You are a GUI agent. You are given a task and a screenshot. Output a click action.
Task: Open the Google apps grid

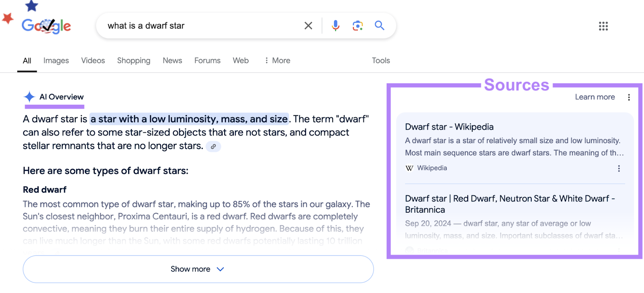point(603,26)
